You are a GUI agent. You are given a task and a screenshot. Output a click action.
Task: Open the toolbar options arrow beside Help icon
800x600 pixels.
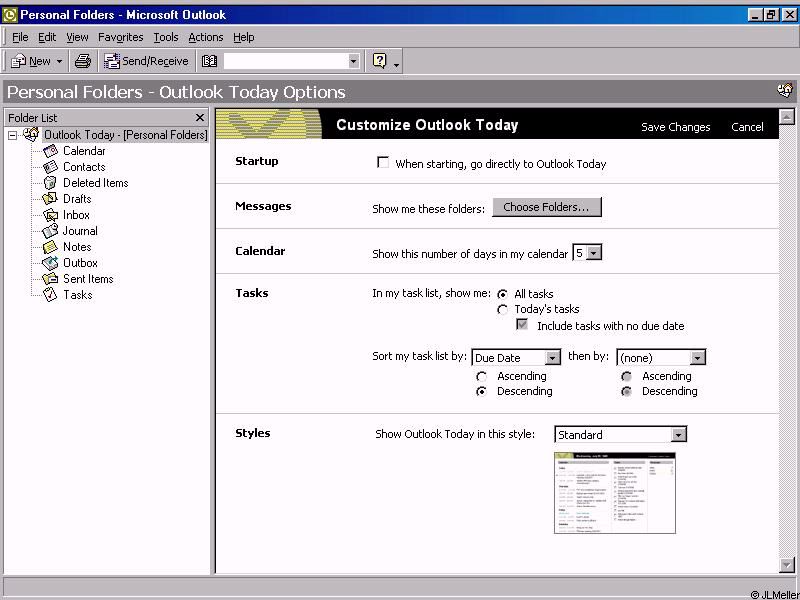pyautogui.click(x=396, y=64)
